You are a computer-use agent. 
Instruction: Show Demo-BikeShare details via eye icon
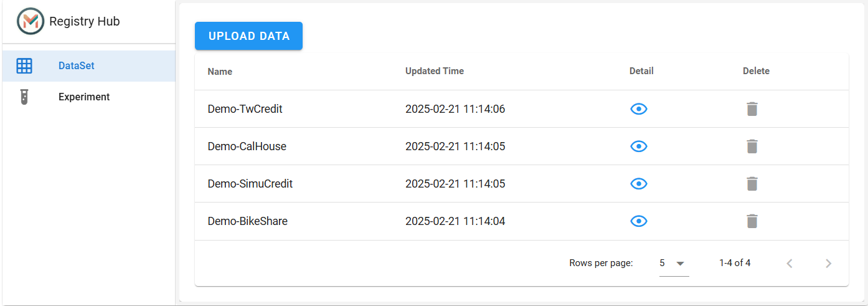639,221
